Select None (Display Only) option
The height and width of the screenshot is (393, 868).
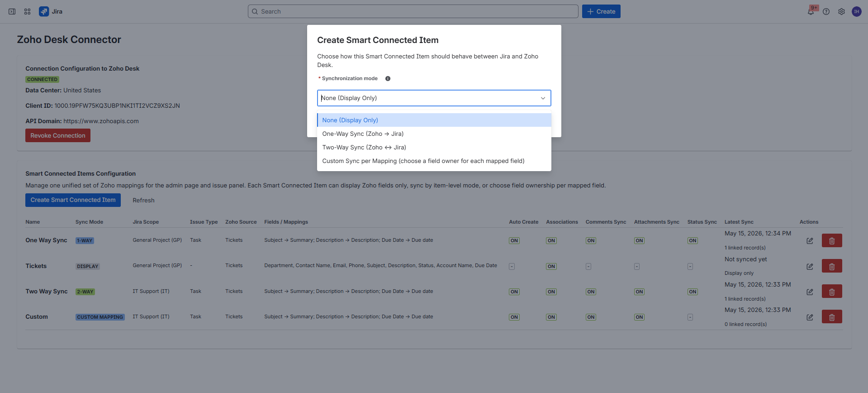(434, 120)
